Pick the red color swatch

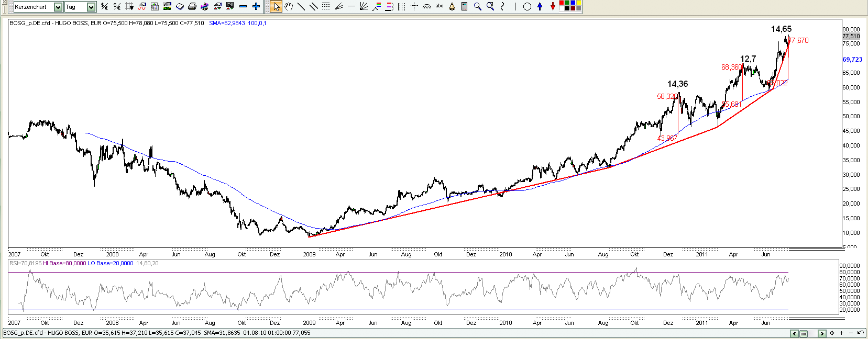click(x=562, y=4)
